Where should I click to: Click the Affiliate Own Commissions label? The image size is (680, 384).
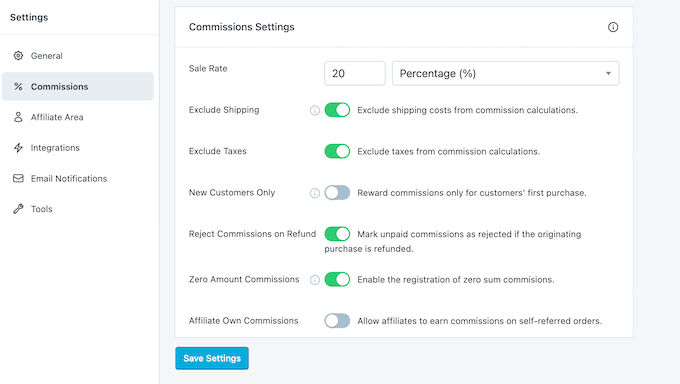[243, 321]
